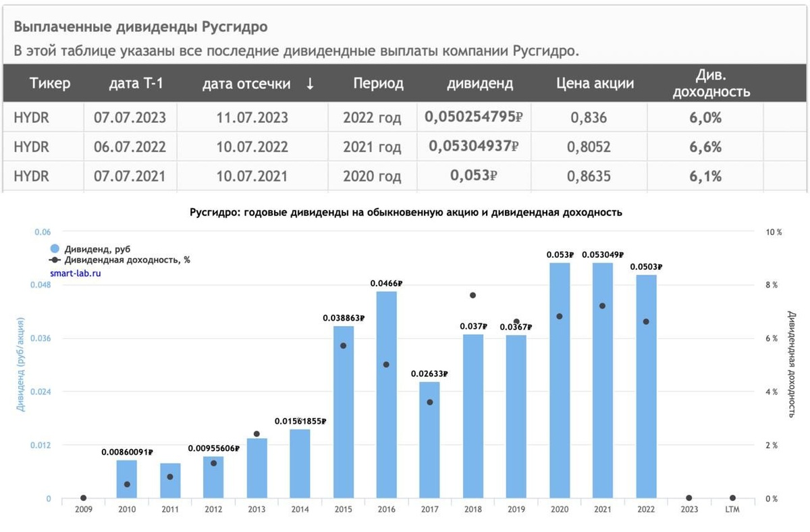This screenshot has height=532, width=810.
Task: Click the Цена акции column header
Action: click(x=595, y=84)
